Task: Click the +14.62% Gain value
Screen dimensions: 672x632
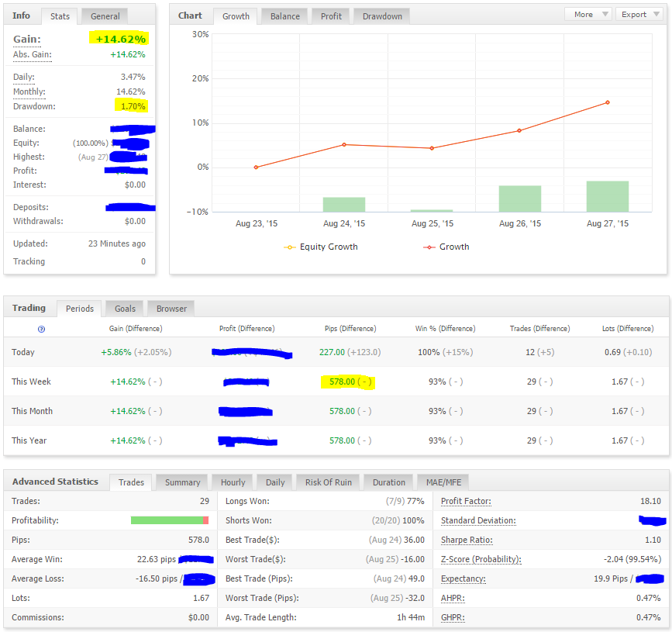Action: pos(121,39)
